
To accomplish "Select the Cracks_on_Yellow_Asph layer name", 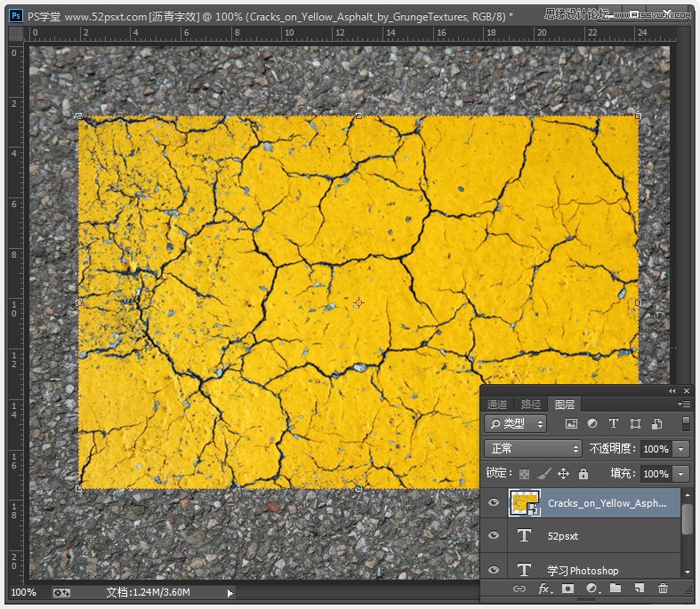I will pos(607,503).
